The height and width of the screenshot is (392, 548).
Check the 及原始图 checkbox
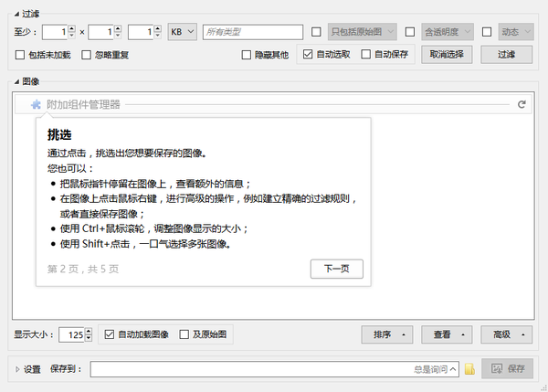184,334
